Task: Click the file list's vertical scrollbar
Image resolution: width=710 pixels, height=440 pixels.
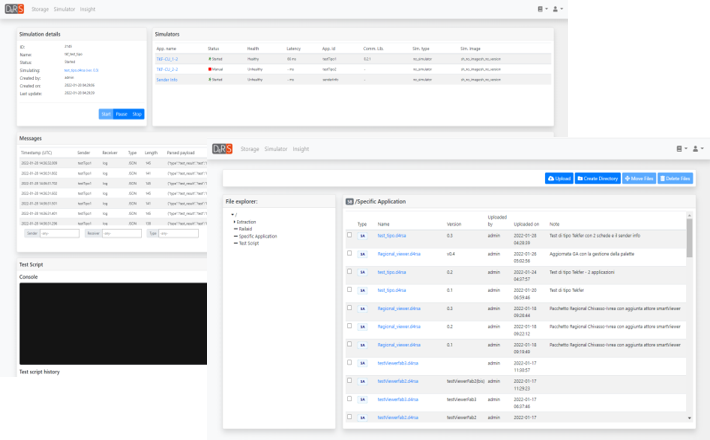Action: [x=688, y=300]
